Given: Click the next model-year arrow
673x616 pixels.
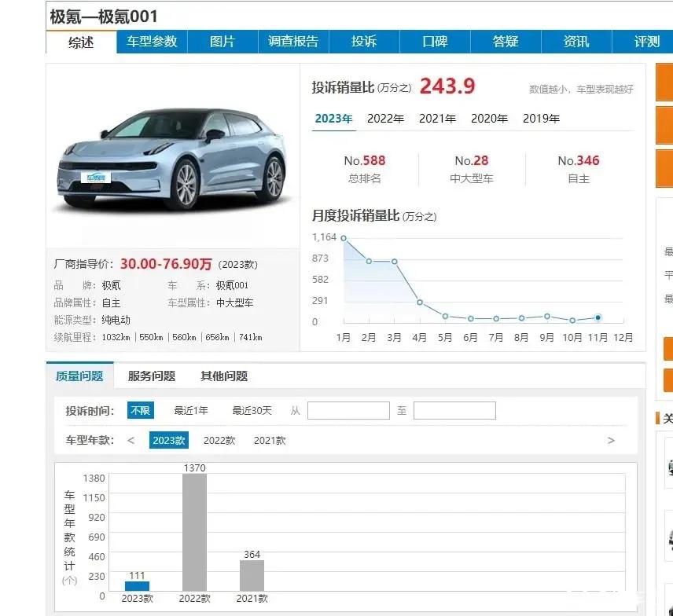Looking at the screenshot, I should [x=611, y=441].
